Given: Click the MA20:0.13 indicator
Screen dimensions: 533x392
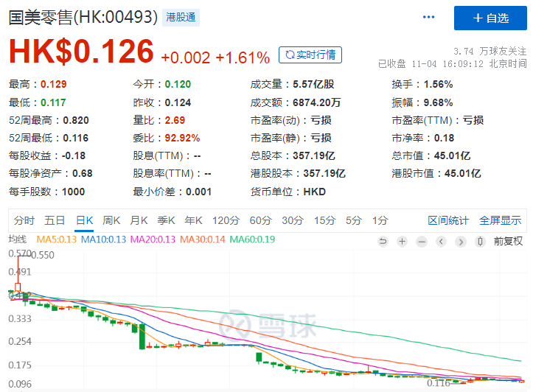Looking at the screenshot, I should click(x=153, y=239).
